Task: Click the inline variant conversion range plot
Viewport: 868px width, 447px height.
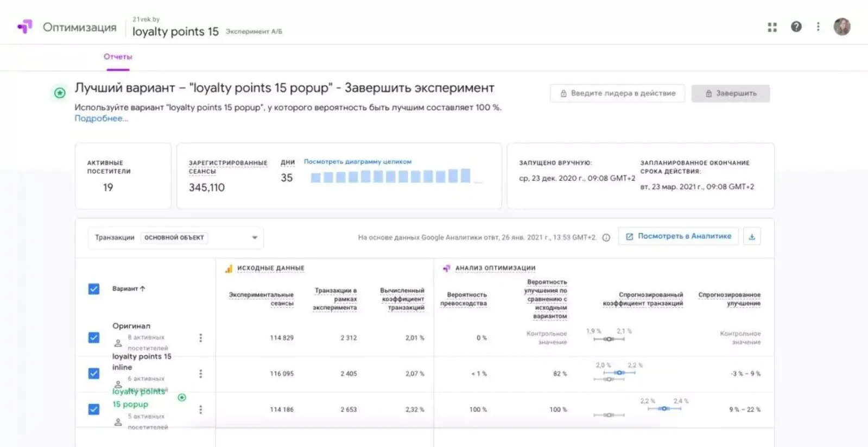Action: click(x=620, y=373)
